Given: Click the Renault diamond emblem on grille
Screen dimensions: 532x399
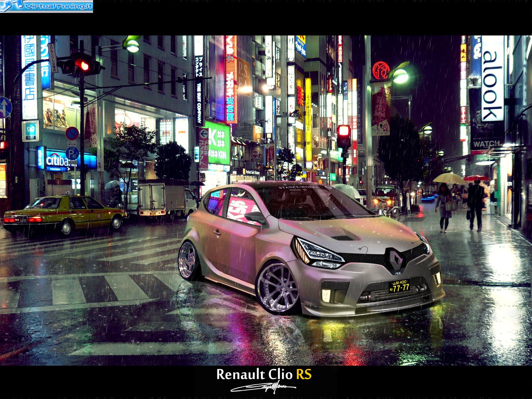Looking at the screenshot, I should click(x=396, y=259).
